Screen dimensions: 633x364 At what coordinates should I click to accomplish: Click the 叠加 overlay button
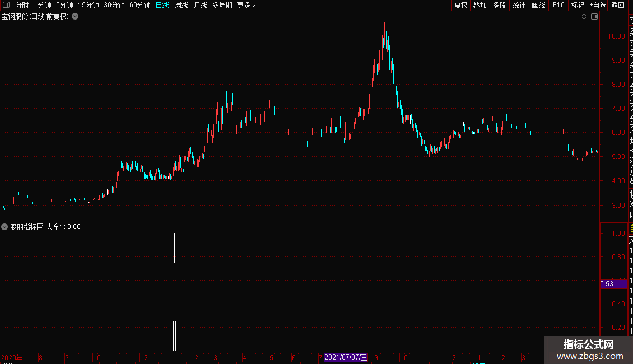pyautogui.click(x=480, y=5)
